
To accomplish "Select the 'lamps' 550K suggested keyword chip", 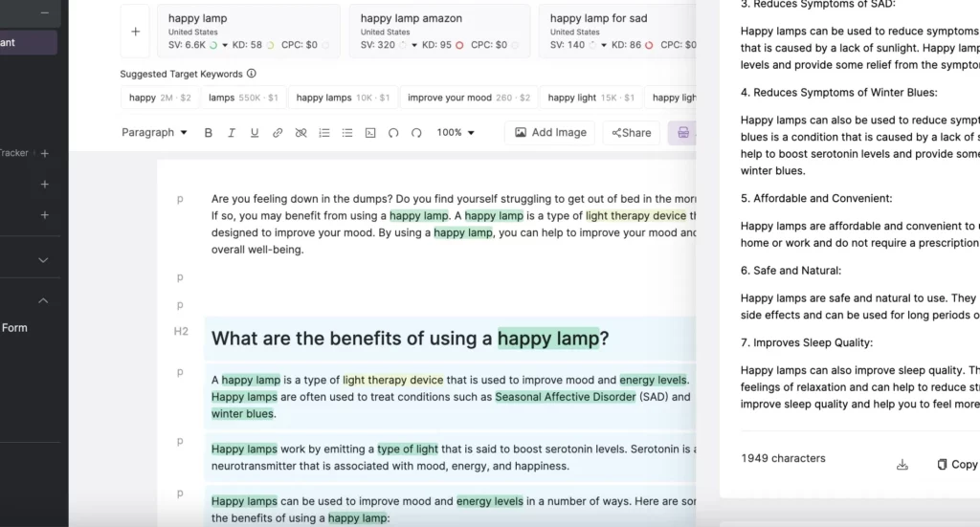I will pyautogui.click(x=242, y=98).
